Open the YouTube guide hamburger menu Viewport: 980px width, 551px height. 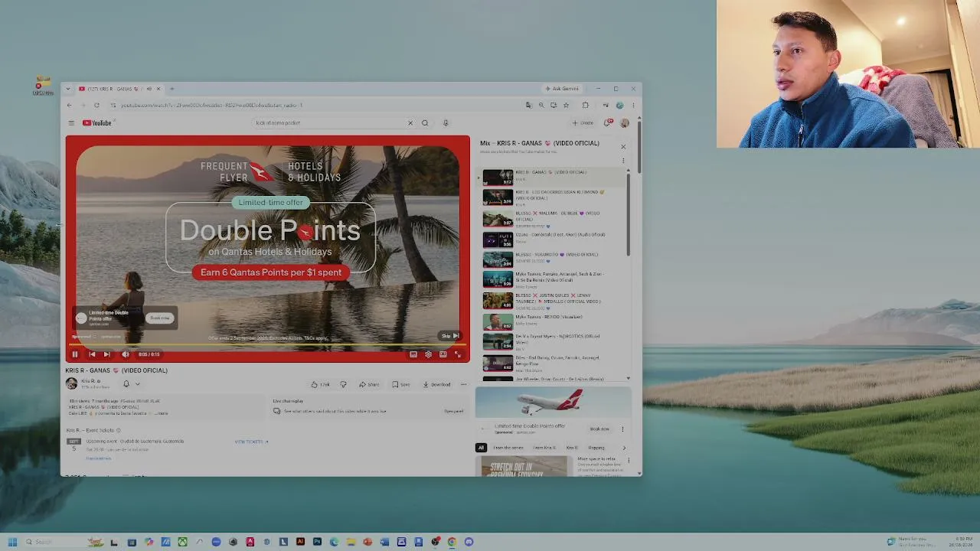click(71, 123)
